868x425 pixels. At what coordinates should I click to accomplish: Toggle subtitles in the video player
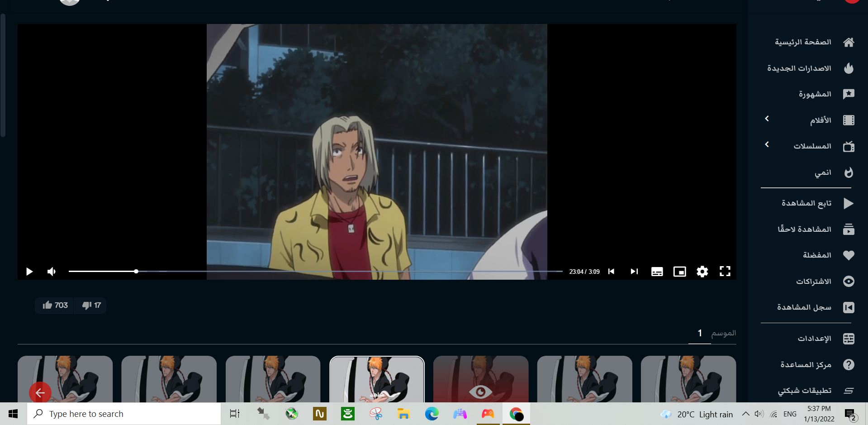coord(657,272)
